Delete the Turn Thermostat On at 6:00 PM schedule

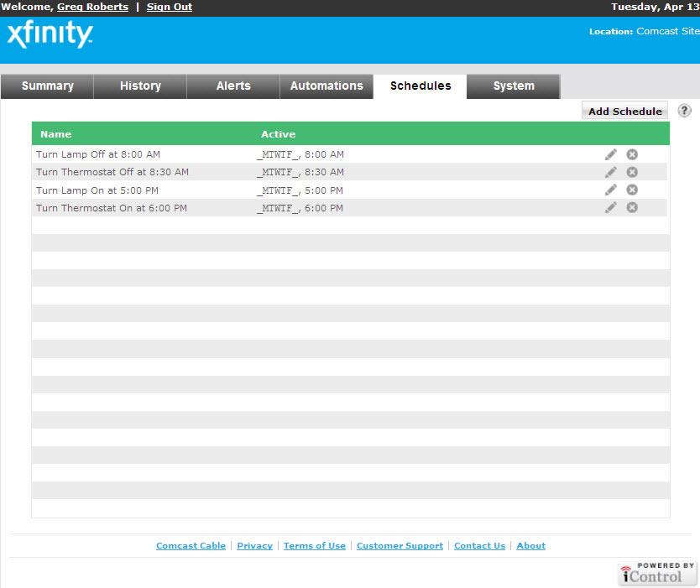point(632,207)
